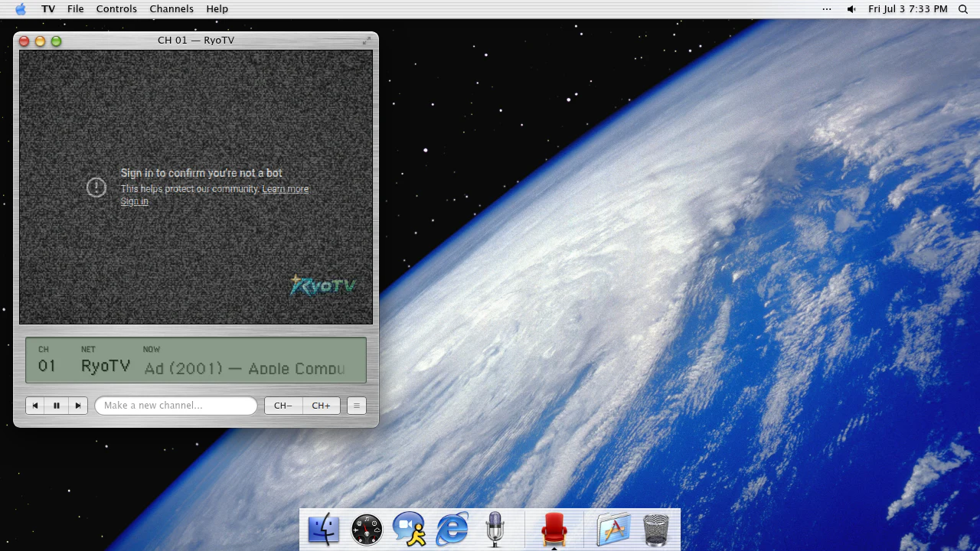Skip to the previous item
This screenshot has width=980, height=551.
pyautogui.click(x=35, y=406)
